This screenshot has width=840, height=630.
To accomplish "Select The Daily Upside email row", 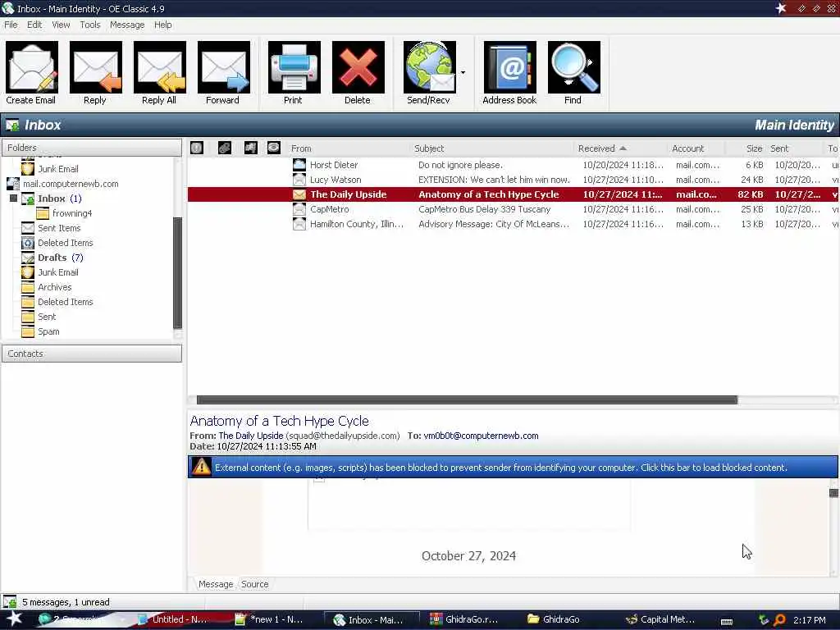I will click(514, 194).
